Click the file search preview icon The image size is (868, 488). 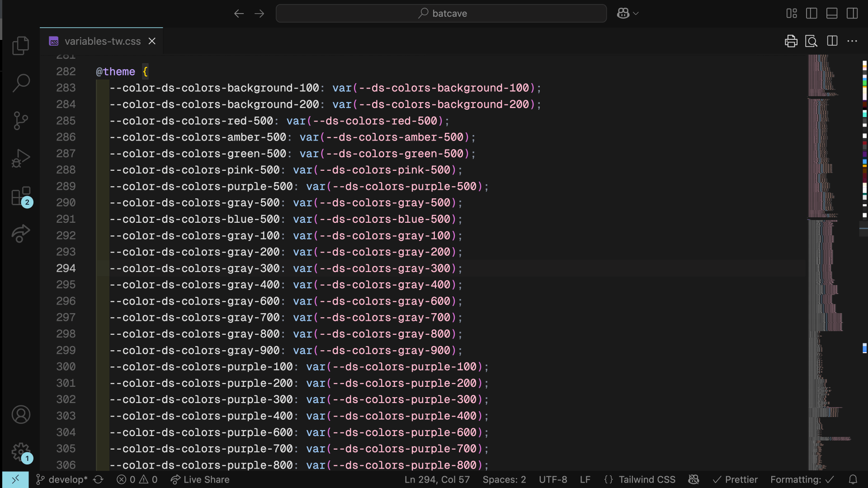pos(811,41)
